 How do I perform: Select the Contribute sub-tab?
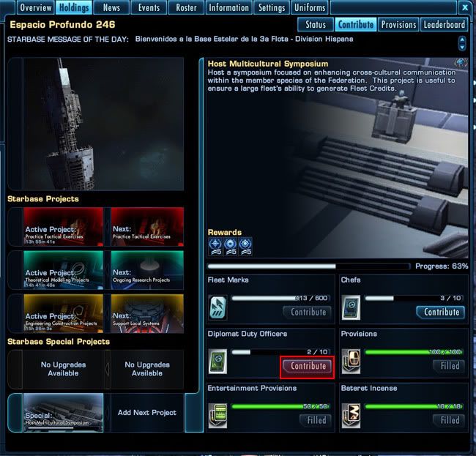356,24
